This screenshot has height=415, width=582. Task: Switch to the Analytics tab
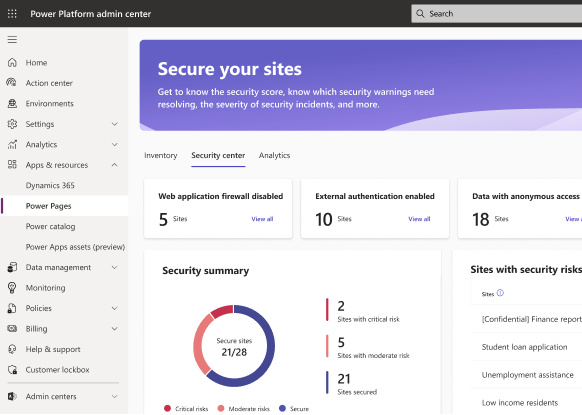pyautogui.click(x=274, y=155)
